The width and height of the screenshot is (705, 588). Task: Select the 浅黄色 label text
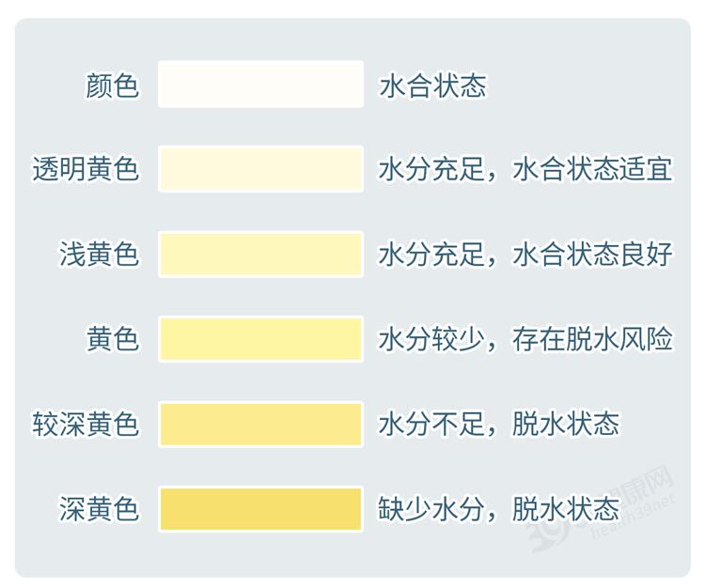pos(99,255)
